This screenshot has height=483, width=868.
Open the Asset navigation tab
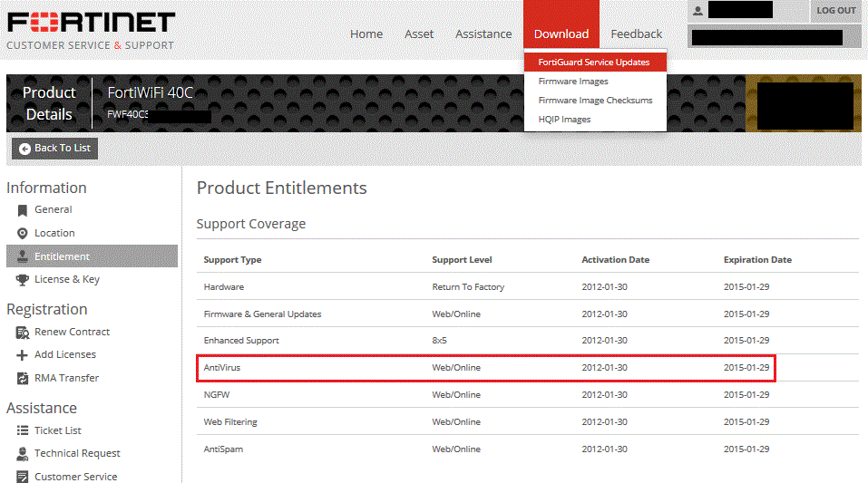point(419,34)
